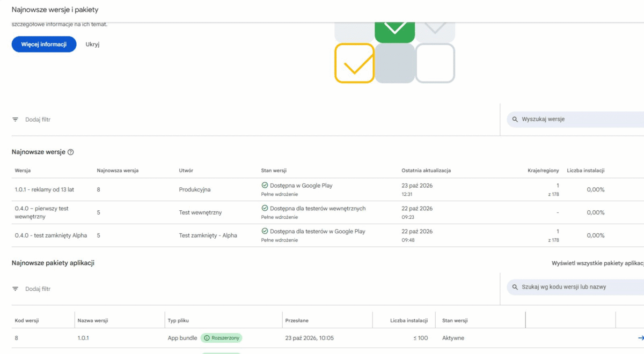Screen dimensions: 644x354
Task: Click magnifier icon in Szukaj wg kodu wersji
Action: point(515,287)
